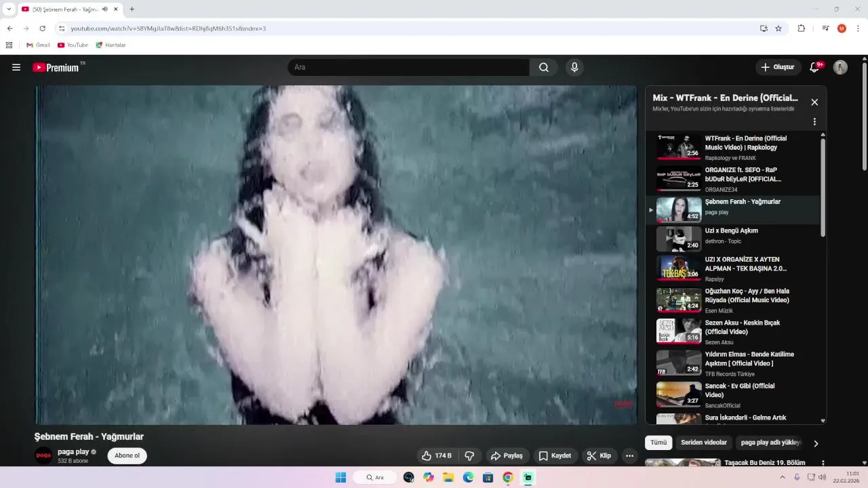Open the notifications bell

click(x=815, y=67)
